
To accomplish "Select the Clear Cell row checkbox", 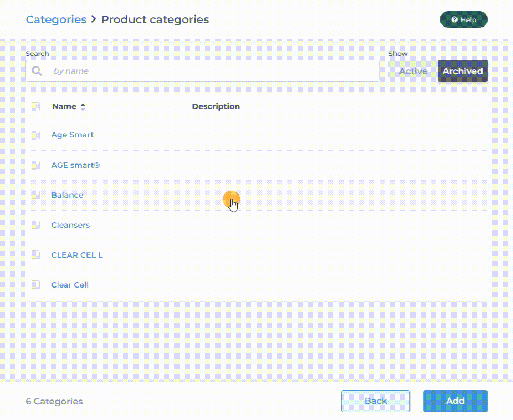I will pos(35,285).
